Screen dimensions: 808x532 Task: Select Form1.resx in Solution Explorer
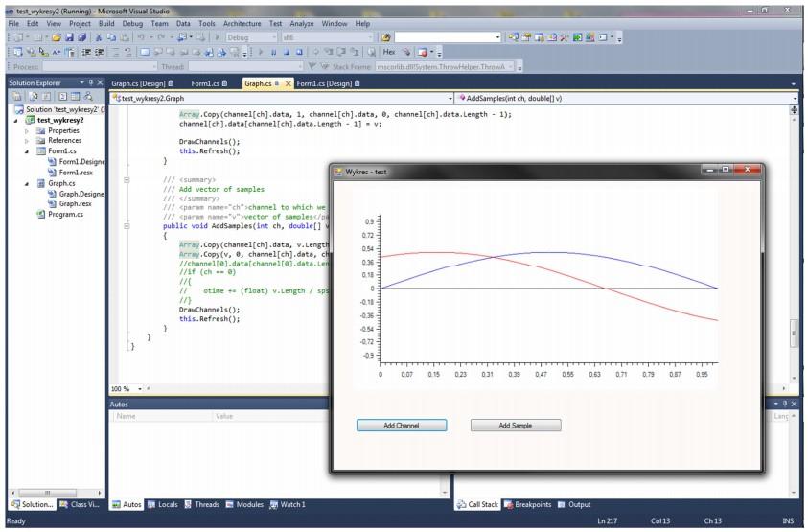(76, 173)
